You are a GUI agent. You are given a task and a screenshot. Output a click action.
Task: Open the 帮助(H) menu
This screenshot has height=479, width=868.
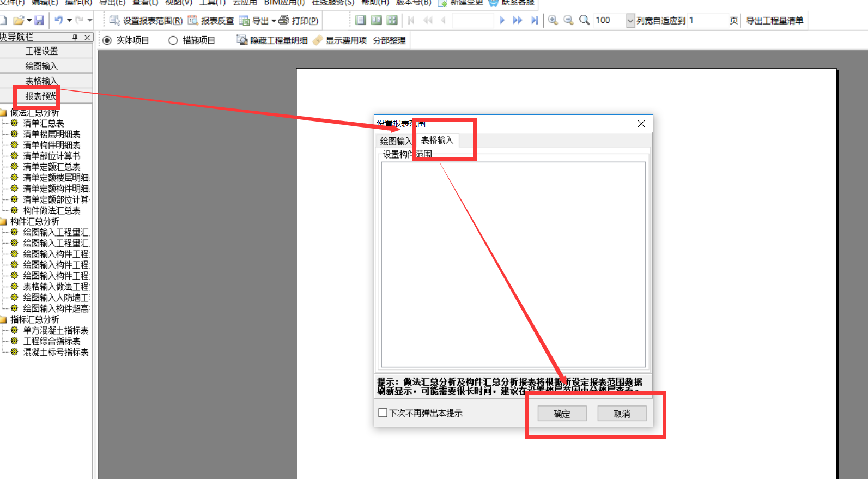375,3
